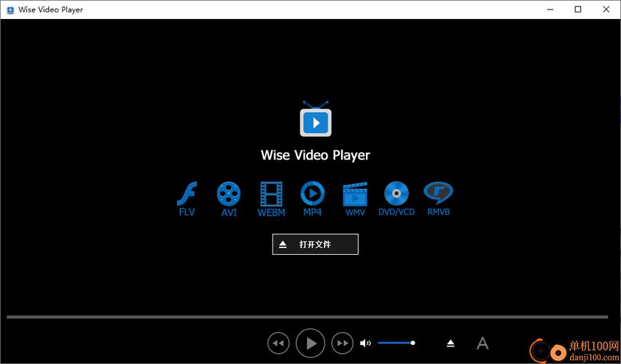Click the AVI film reel icon

point(229,194)
